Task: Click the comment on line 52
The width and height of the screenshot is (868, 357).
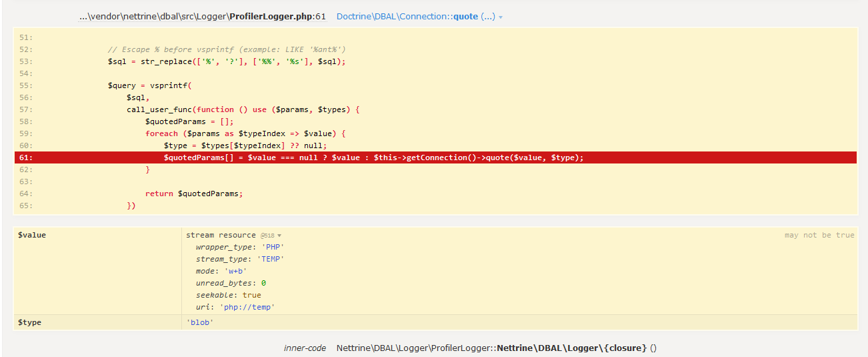Action: tap(227, 49)
